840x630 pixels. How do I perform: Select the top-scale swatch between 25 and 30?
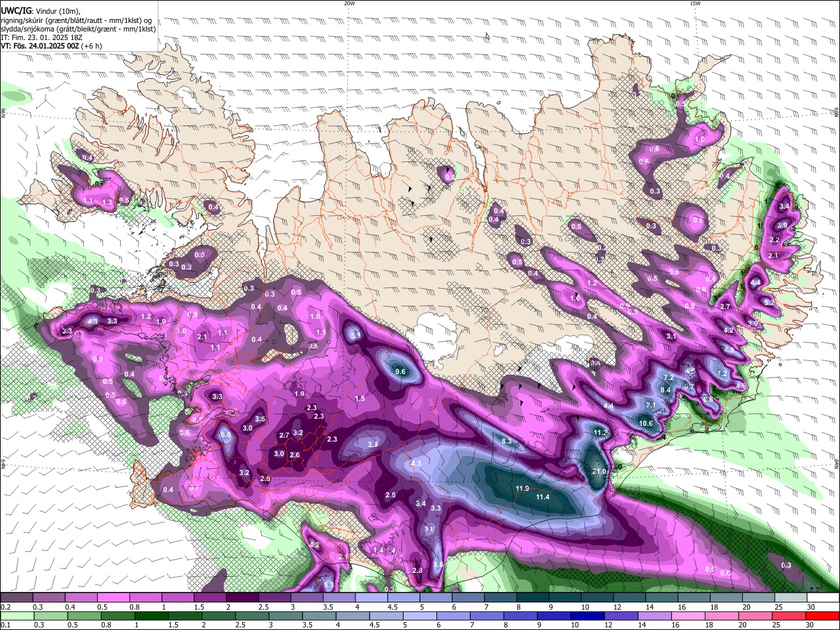(791, 598)
